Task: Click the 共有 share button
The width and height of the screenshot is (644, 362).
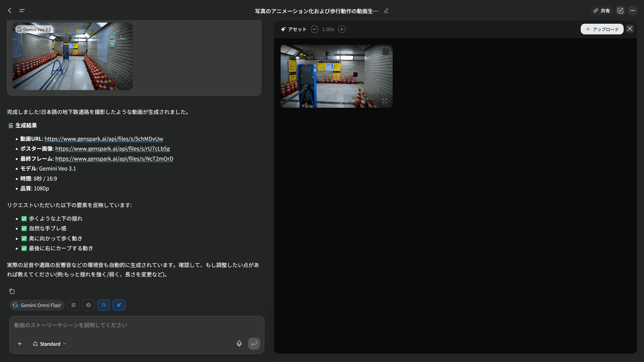Action: click(x=602, y=11)
